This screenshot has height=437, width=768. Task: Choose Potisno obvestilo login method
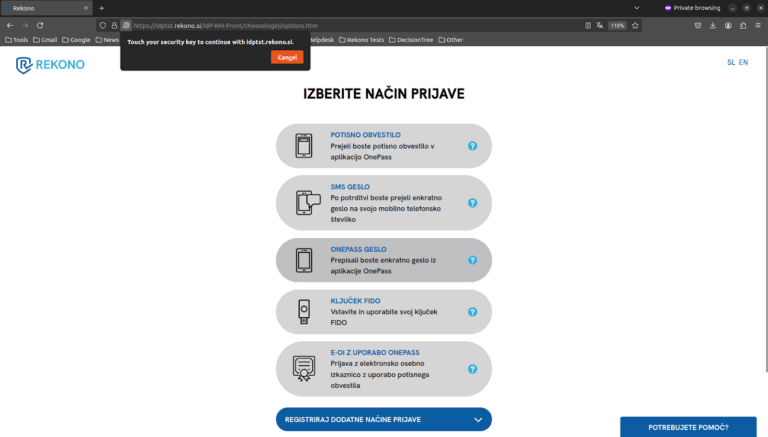coord(384,146)
